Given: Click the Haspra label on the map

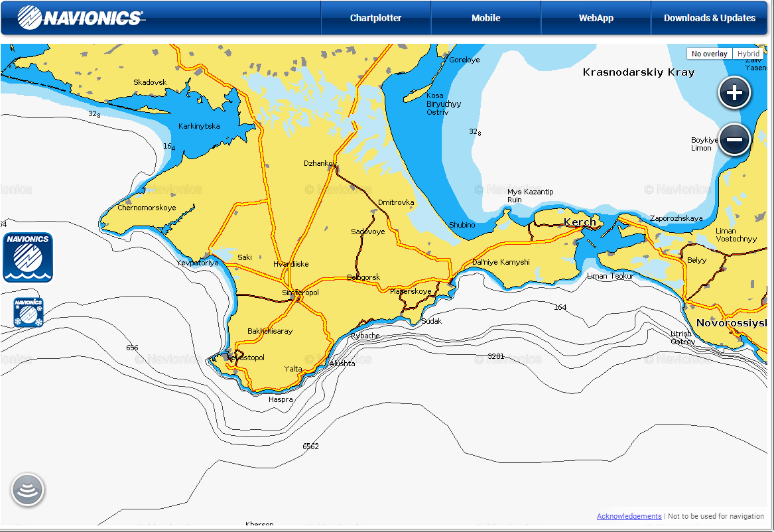Looking at the screenshot, I should [281, 400].
